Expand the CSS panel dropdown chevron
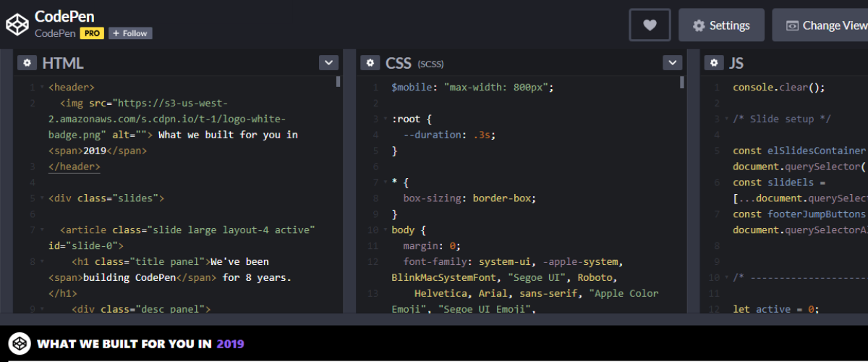This screenshot has height=362, width=868. 672,63
